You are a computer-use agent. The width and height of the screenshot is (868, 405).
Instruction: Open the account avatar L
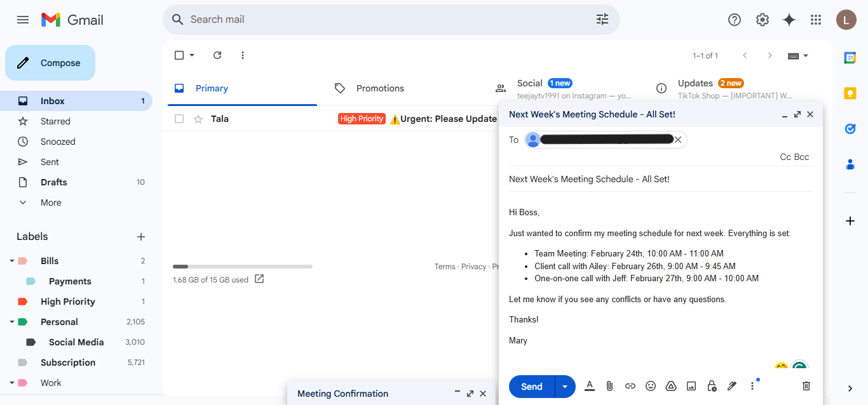[x=846, y=20]
